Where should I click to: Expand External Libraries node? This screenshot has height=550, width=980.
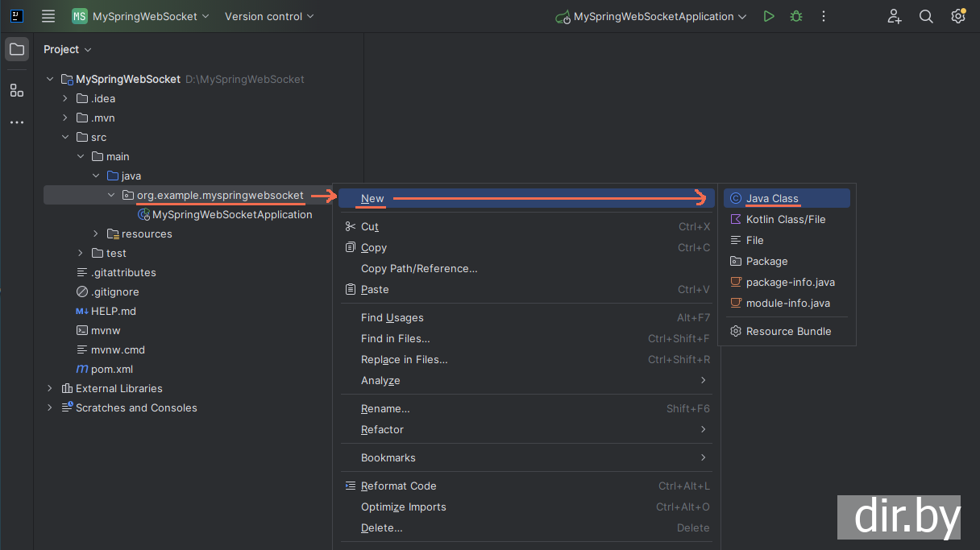[50, 388]
